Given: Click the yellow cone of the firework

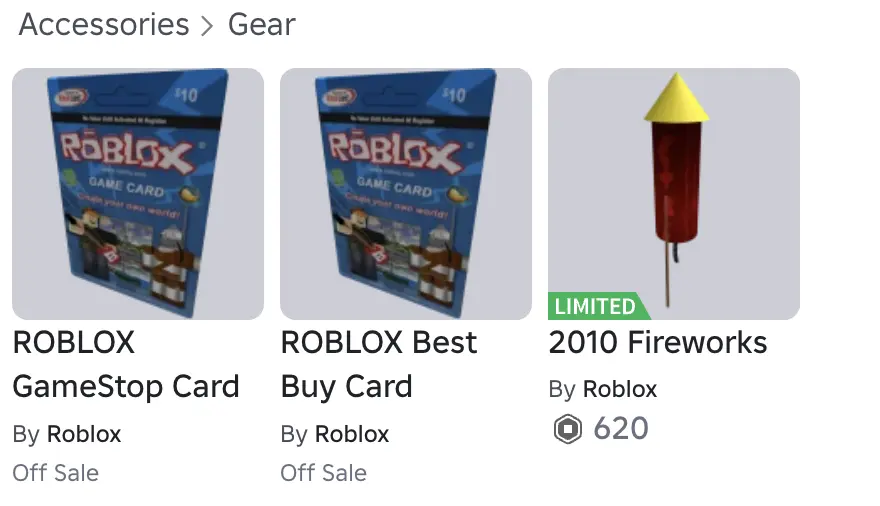Looking at the screenshot, I should pyautogui.click(x=677, y=98).
